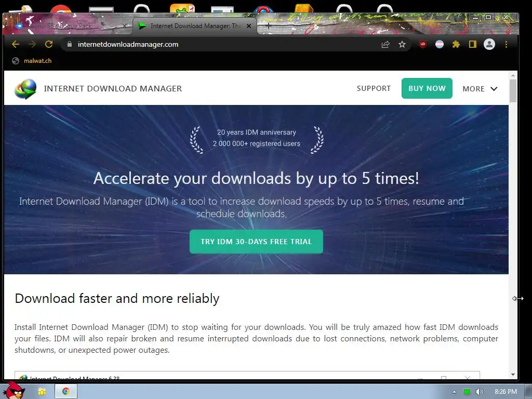Click the padlock site info icon
The height and width of the screenshot is (399, 532).
pyautogui.click(x=70, y=45)
